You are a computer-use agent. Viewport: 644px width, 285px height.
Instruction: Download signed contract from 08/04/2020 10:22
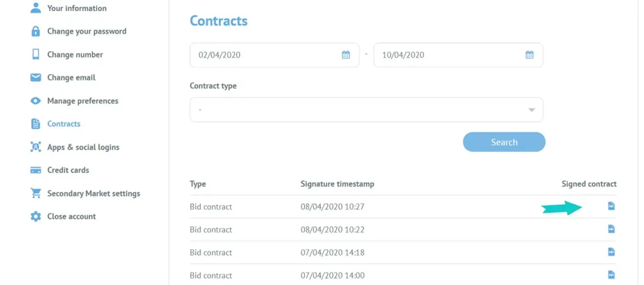[611, 229]
